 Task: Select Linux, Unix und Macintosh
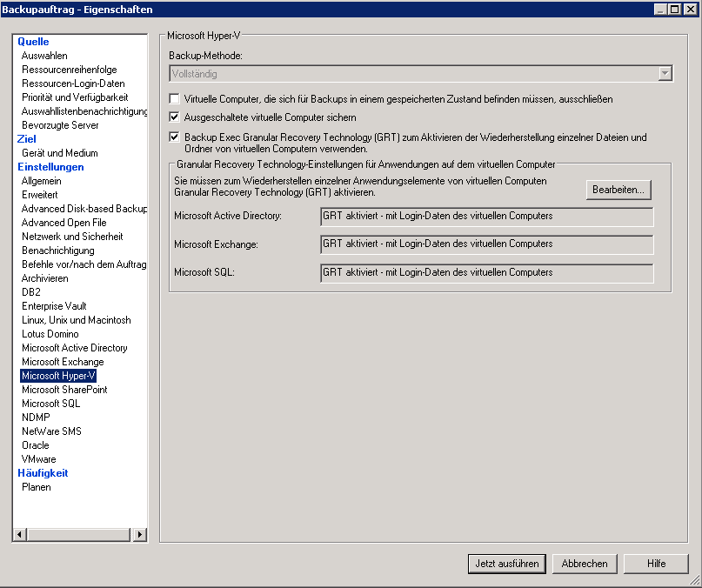click(76, 320)
